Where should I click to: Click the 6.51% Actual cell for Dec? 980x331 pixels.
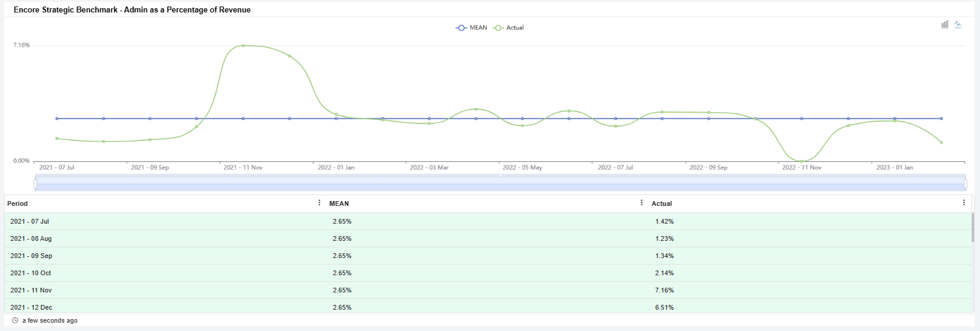[x=664, y=307]
